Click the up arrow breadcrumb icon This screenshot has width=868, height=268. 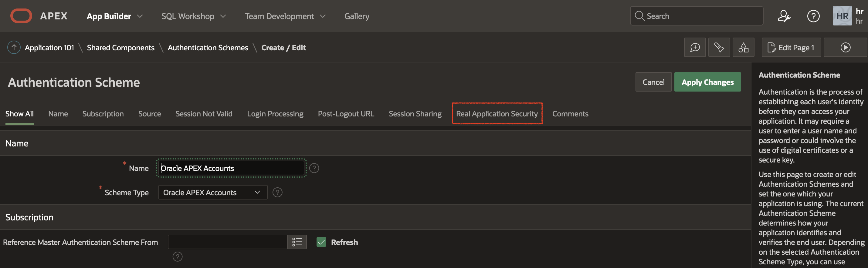(14, 48)
